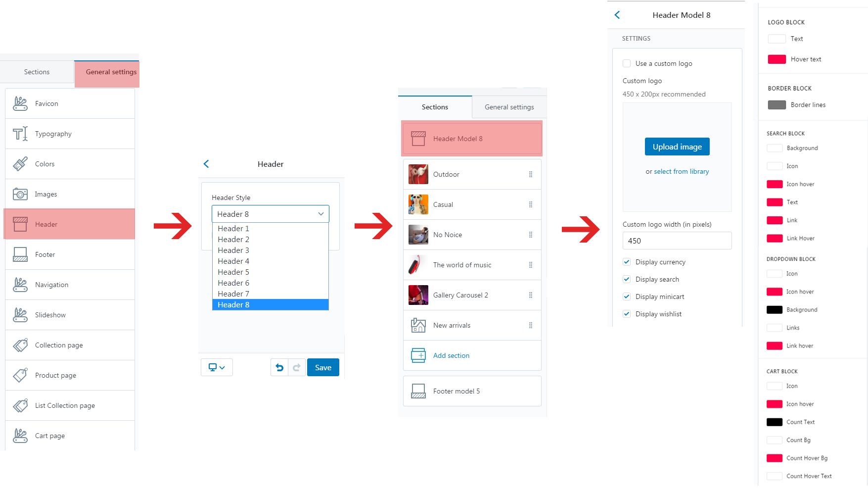Open the desktop preview device dropdown
Screen dimensions: 868x495
click(x=217, y=367)
